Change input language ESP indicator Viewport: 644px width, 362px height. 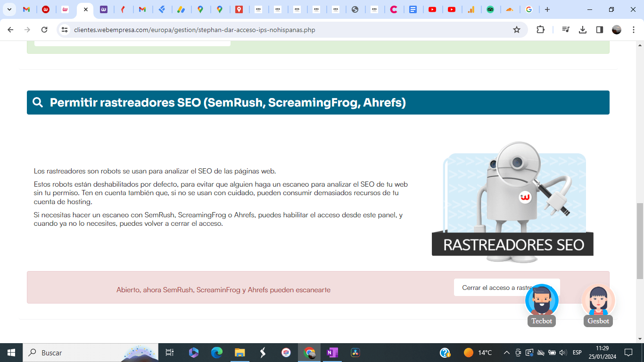pyautogui.click(x=577, y=353)
